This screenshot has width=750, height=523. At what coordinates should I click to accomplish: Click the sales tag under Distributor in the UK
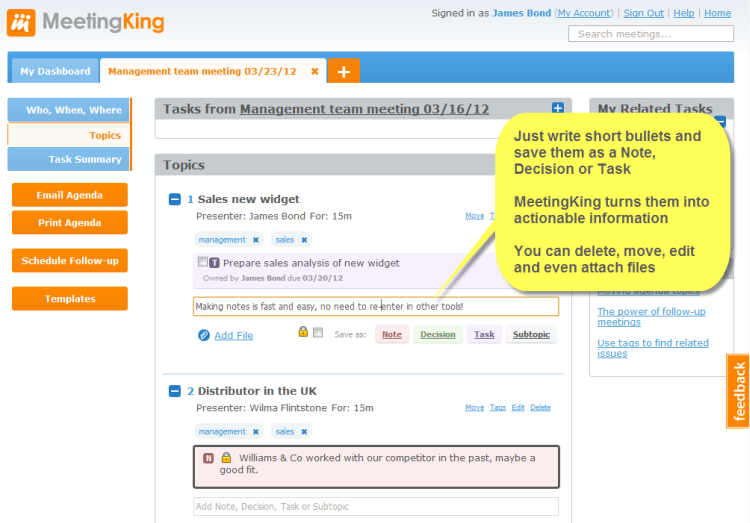[285, 432]
